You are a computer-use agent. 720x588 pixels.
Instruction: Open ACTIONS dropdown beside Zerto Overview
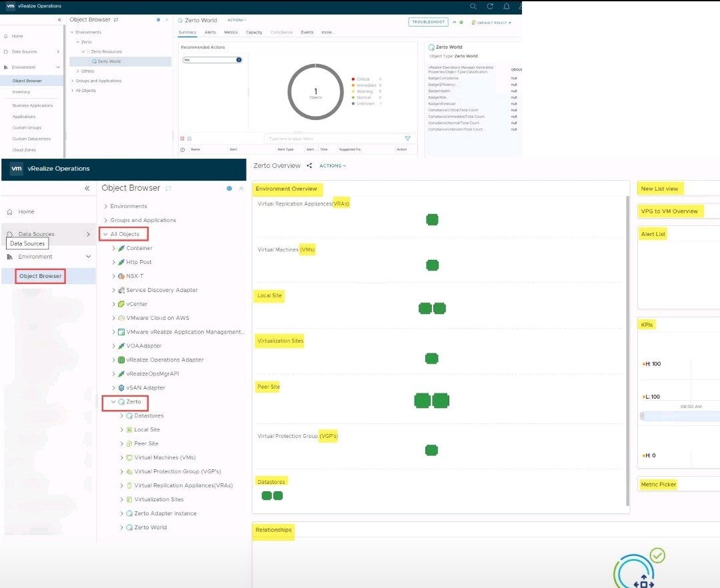(x=333, y=166)
